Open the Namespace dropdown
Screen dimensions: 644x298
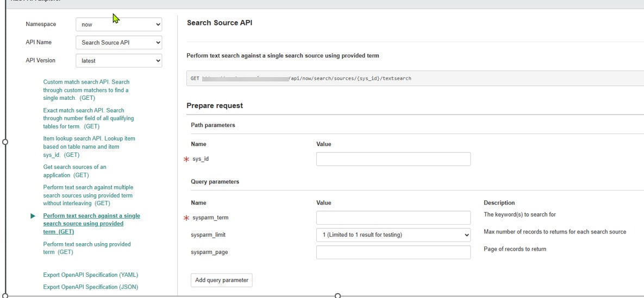[x=118, y=24]
